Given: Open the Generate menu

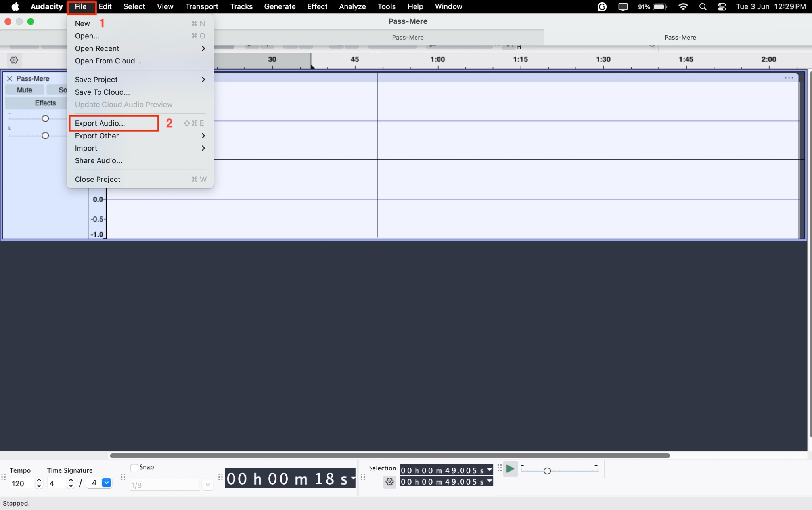Looking at the screenshot, I should click(280, 7).
